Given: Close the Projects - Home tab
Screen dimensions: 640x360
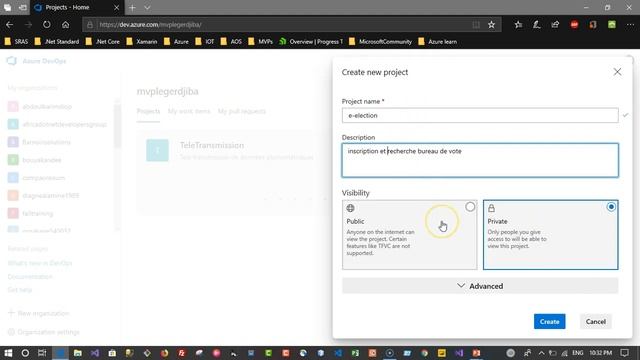Looking at the screenshot, I should (116, 8).
